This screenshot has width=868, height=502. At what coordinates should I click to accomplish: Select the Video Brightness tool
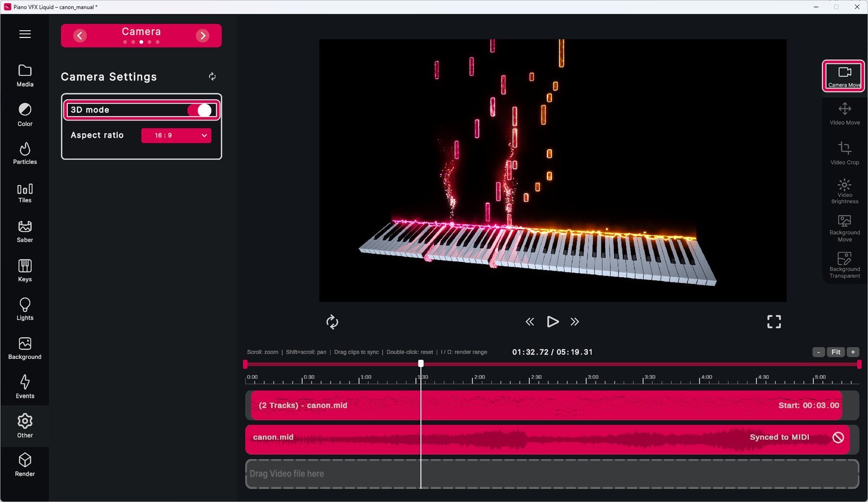coord(845,191)
